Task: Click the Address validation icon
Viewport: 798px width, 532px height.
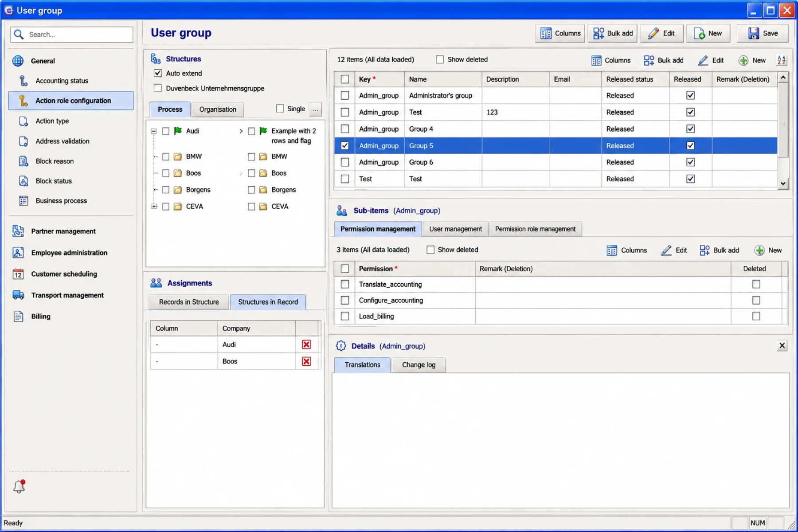Action: pyautogui.click(x=23, y=141)
